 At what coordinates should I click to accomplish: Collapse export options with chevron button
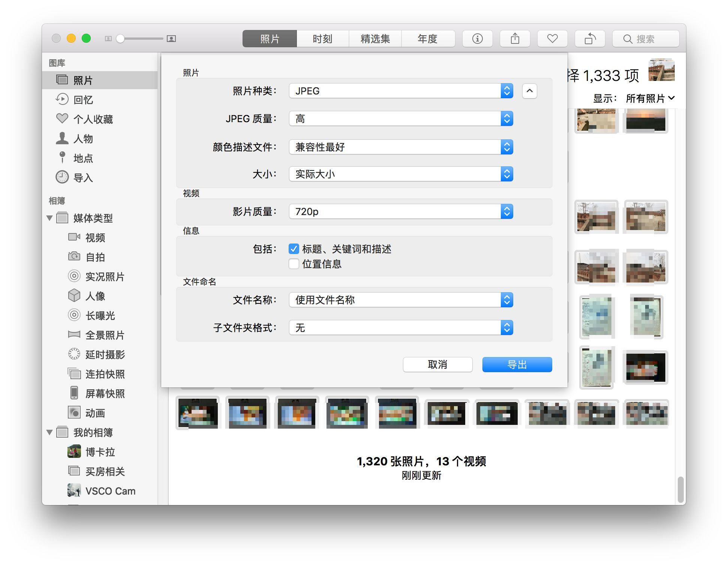pos(529,91)
